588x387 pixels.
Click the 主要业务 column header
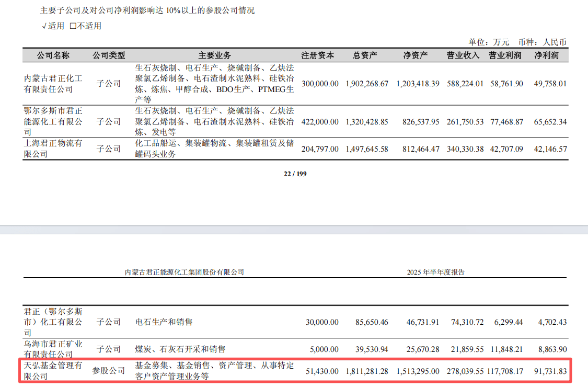[x=214, y=55]
